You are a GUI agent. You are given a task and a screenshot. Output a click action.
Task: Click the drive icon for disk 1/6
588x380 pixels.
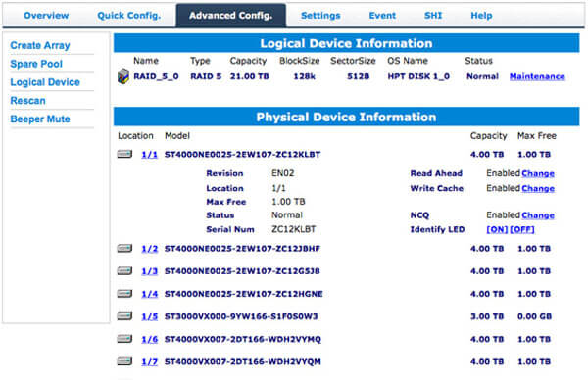tap(124, 339)
